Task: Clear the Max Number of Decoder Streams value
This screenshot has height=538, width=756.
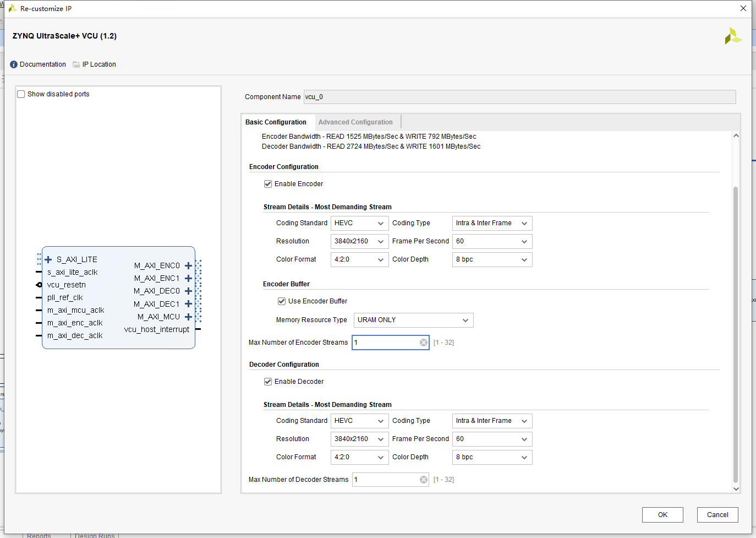Action: tap(424, 480)
